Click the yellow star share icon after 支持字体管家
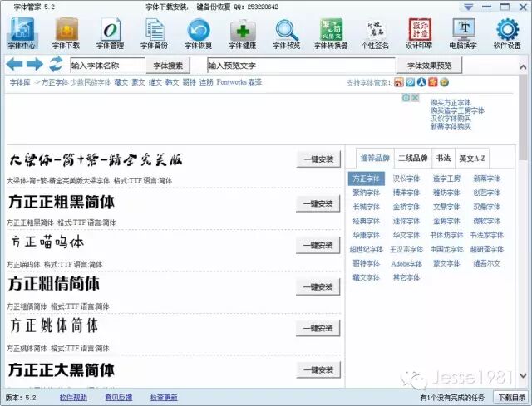Viewport: 532px width, 406px height. pos(444,82)
